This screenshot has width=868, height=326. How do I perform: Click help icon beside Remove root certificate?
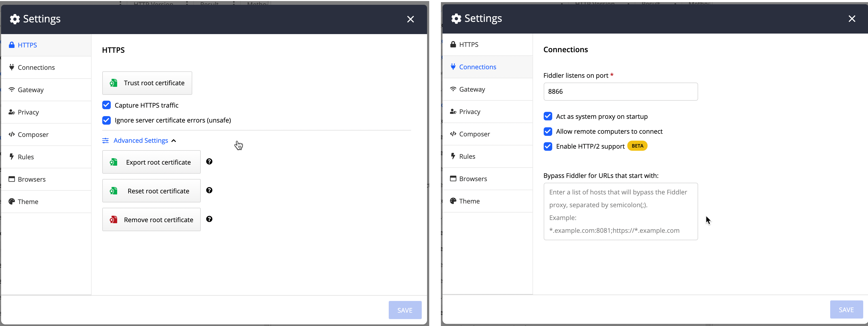coord(209,219)
